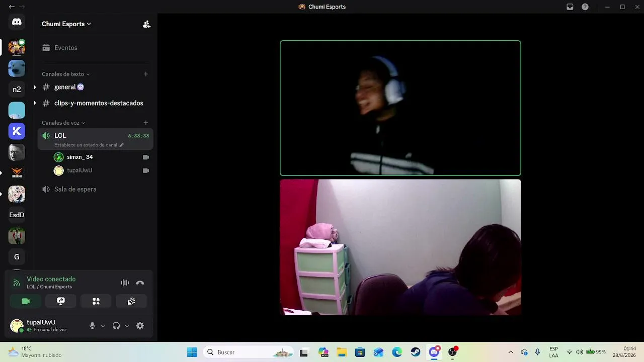Open Discord user settings gear

[x=140, y=326]
